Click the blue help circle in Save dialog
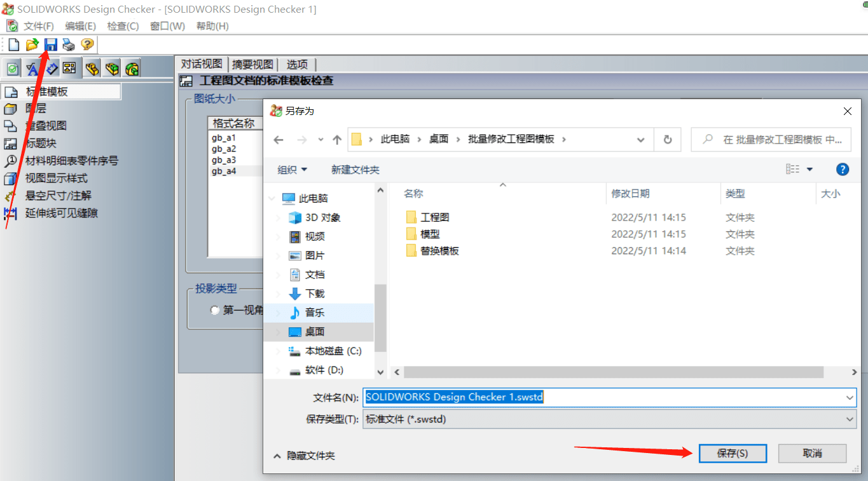 coord(842,169)
